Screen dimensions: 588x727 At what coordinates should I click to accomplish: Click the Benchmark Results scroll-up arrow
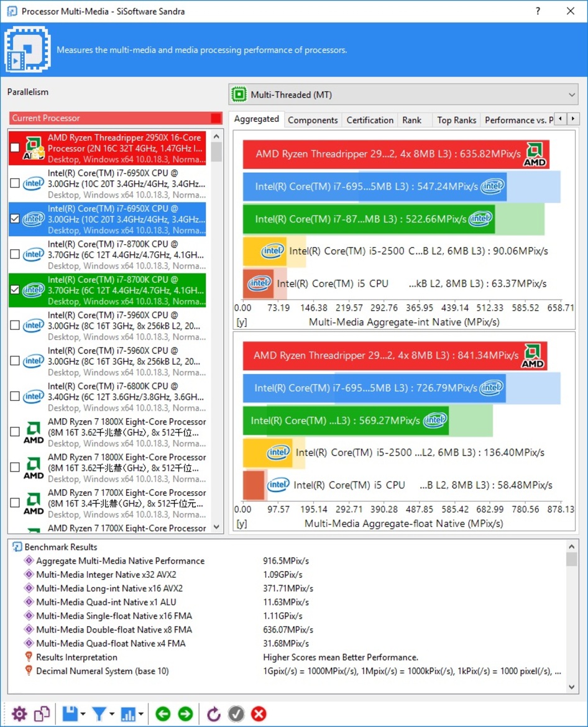coord(571,547)
